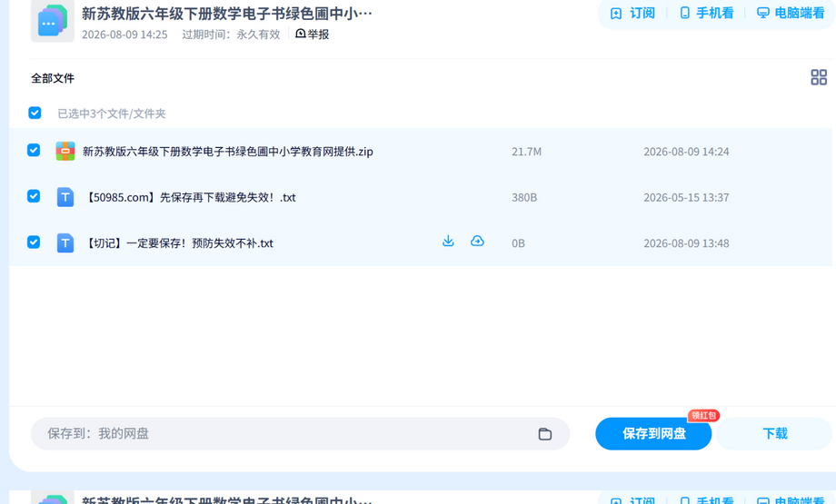Click the 2026-08-09 13:48 date cell
This screenshot has width=836, height=504.
tap(686, 243)
